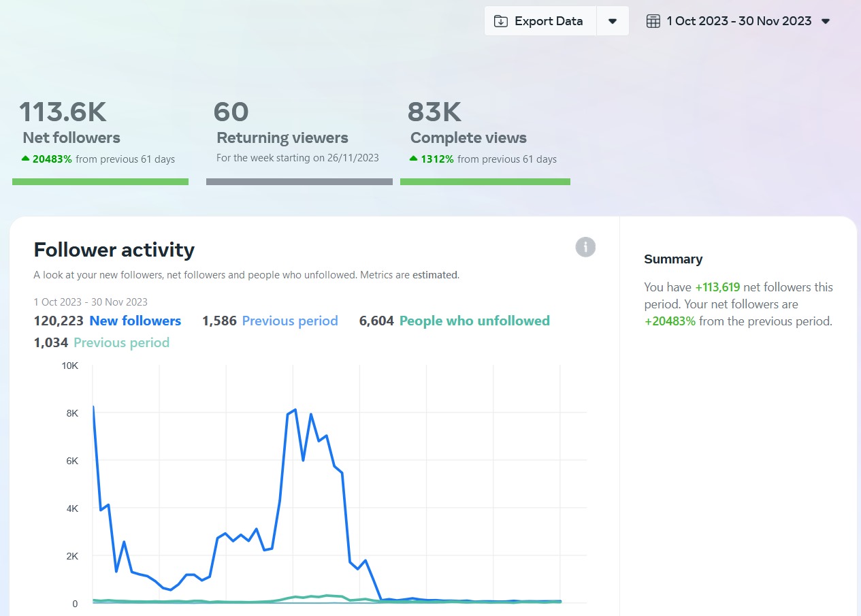Screen dimensions: 861x616
Task: Click the Follower activity info icon
Action: click(x=585, y=247)
